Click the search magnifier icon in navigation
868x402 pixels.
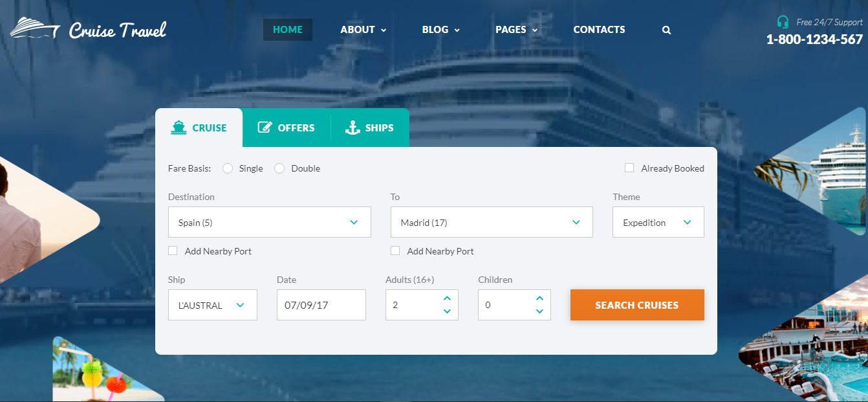[x=666, y=30]
